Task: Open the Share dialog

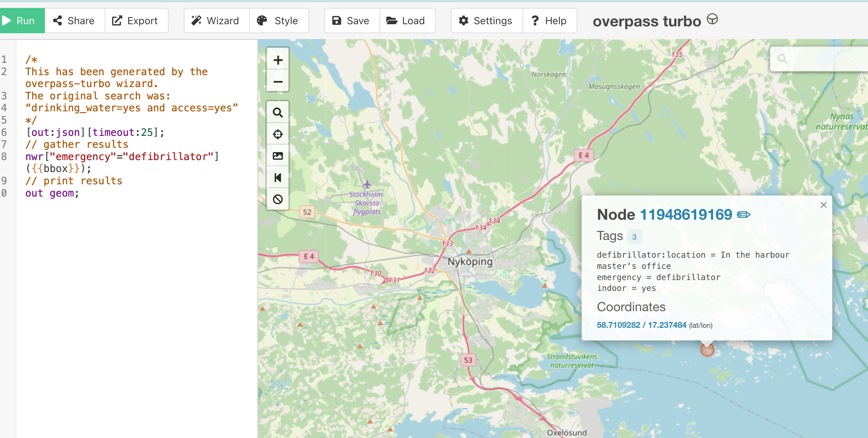Action: pos(74,21)
